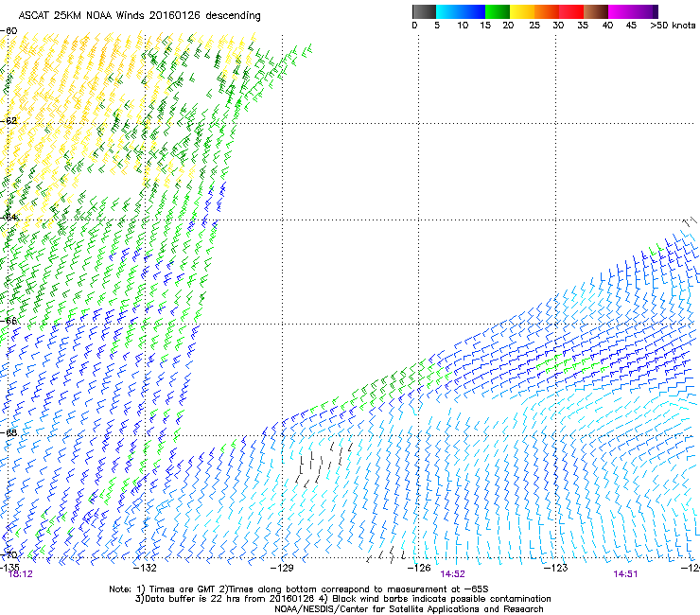Click the purple '14:52' time stamp
The width and height of the screenshot is (700, 615).
tap(452, 574)
